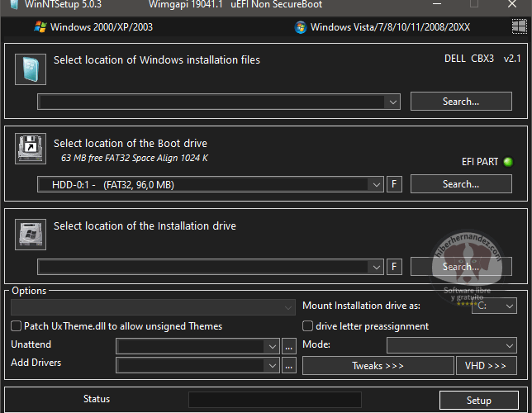Click Search for the Installation drive
This screenshot has height=413, width=532.
pyautogui.click(x=461, y=267)
